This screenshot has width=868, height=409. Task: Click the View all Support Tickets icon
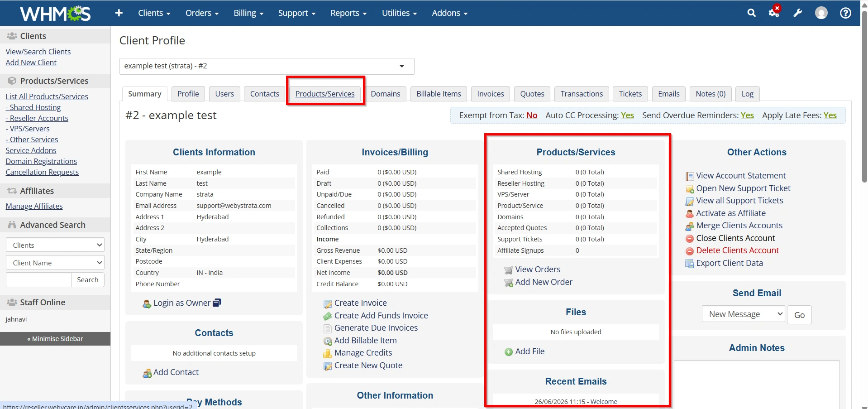coord(690,202)
